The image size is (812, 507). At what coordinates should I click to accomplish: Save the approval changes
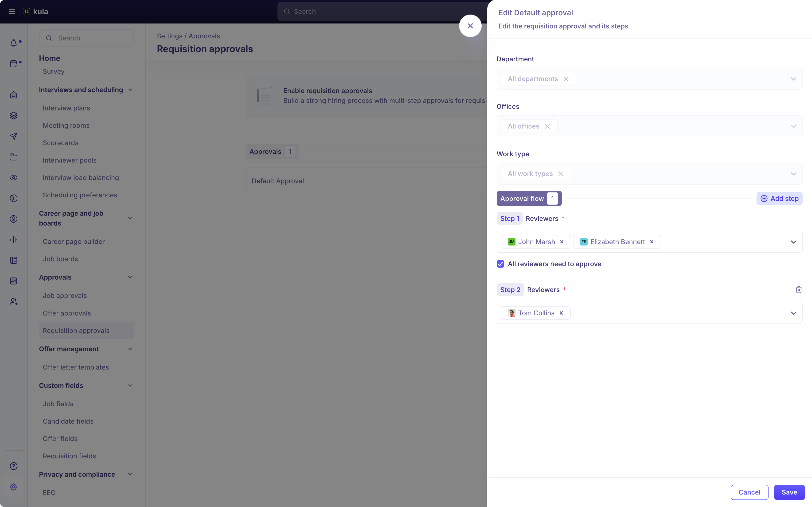[x=789, y=492]
